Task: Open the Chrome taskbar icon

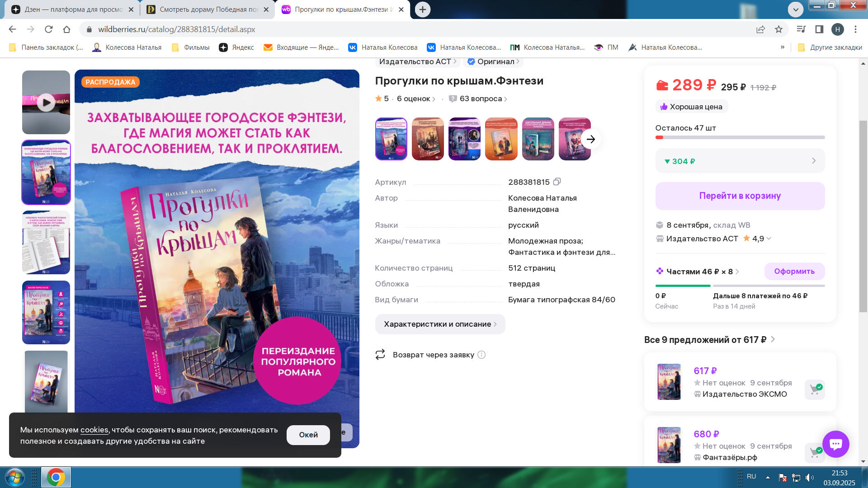Action: click(56, 477)
